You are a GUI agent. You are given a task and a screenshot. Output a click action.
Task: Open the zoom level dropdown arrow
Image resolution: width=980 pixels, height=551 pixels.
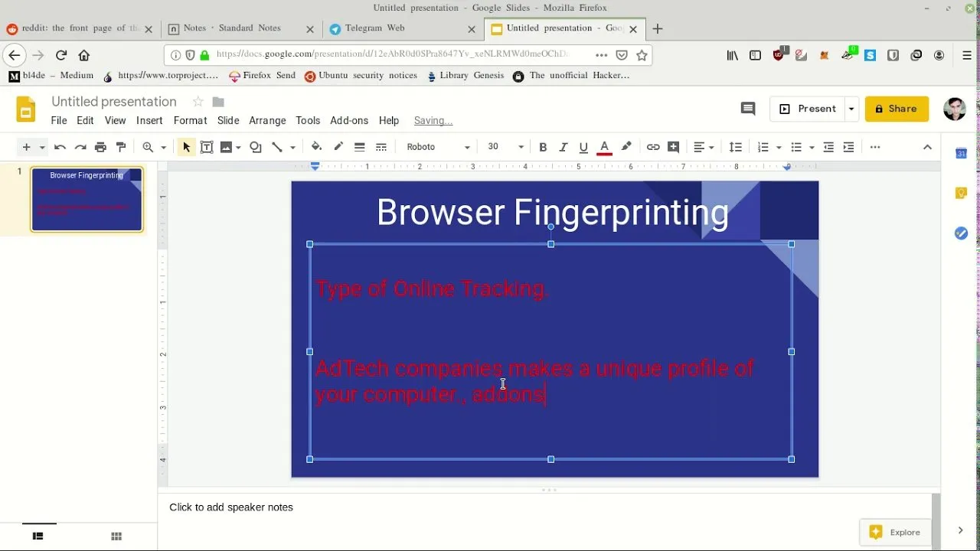point(163,147)
